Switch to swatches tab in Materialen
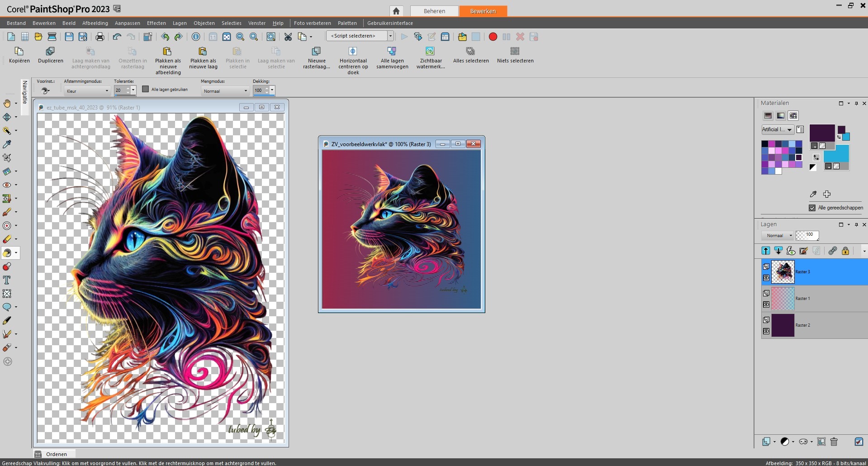 tap(793, 115)
